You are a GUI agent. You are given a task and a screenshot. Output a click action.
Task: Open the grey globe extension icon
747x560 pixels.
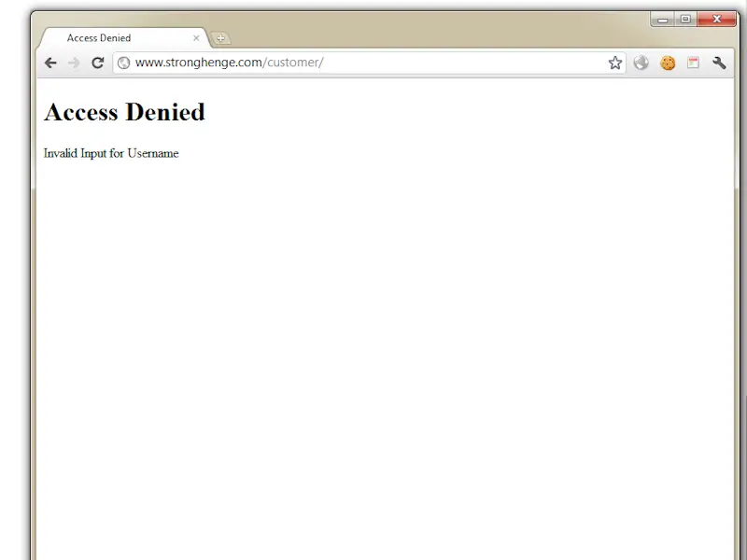pyautogui.click(x=641, y=63)
